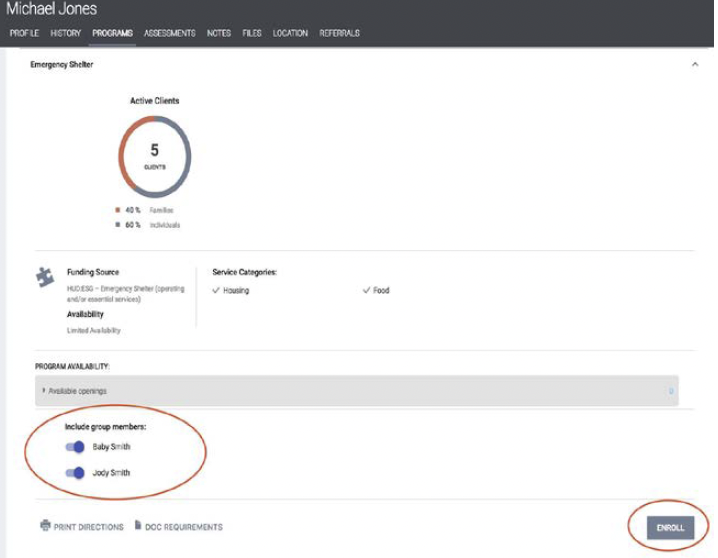Toggle the Jody Smith group member switch

pyautogui.click(x=74, y=473)
